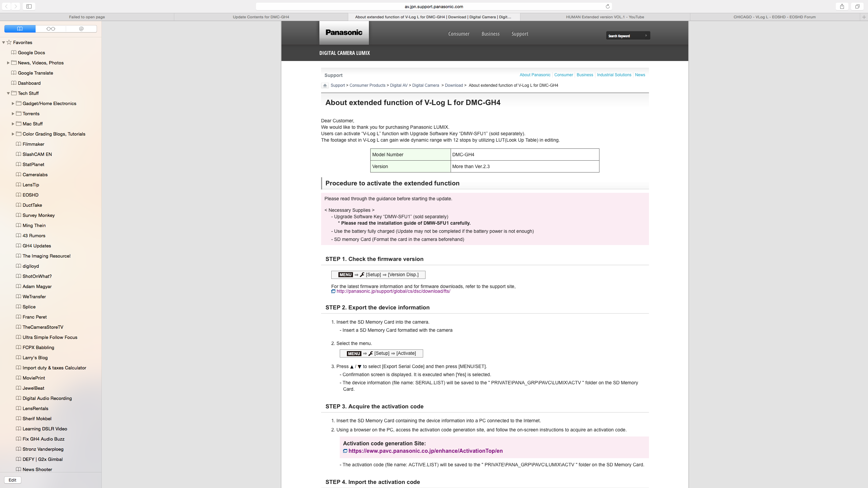Switch to the Shared Links @ icon
Screen dimensions: 868x488
81,29
